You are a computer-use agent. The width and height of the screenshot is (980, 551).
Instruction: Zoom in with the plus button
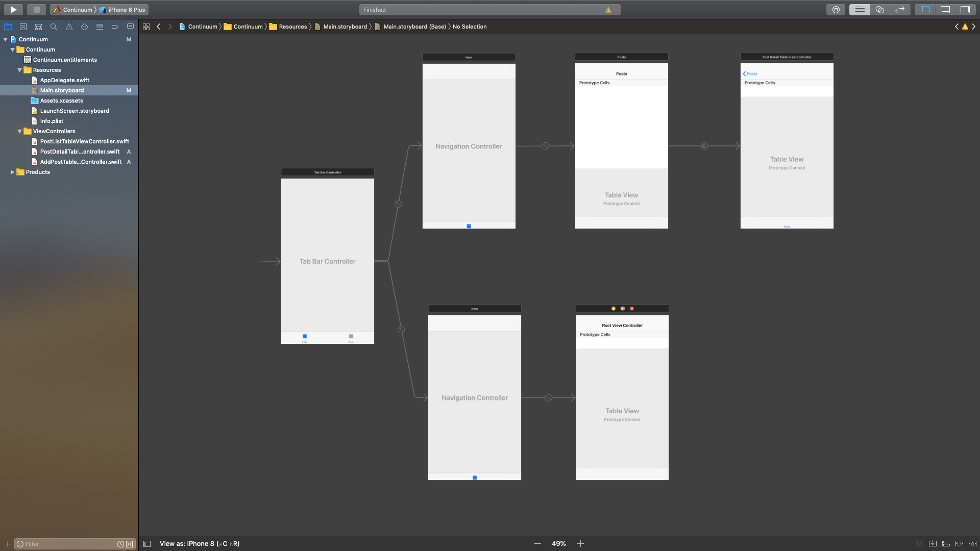point(580,544)
